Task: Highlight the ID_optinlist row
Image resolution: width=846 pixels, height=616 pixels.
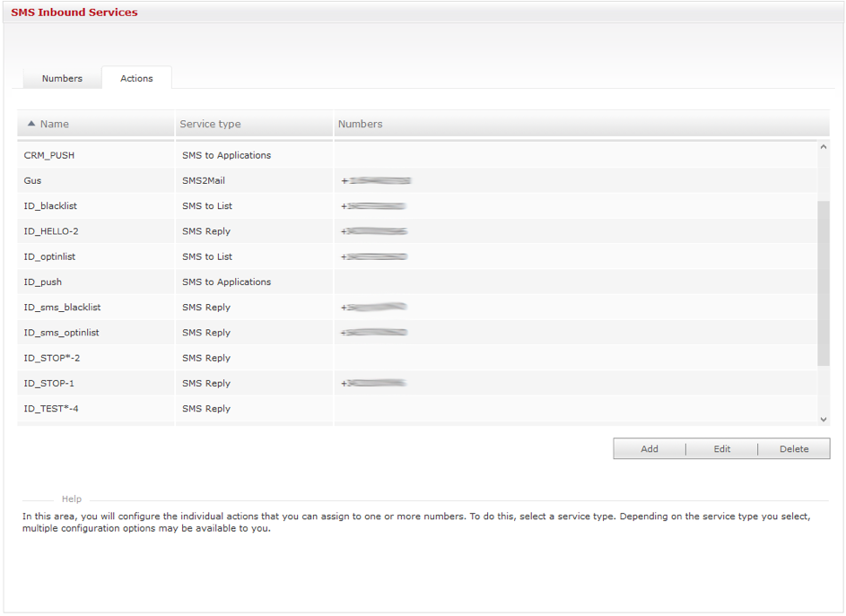Action: [49, 256]
